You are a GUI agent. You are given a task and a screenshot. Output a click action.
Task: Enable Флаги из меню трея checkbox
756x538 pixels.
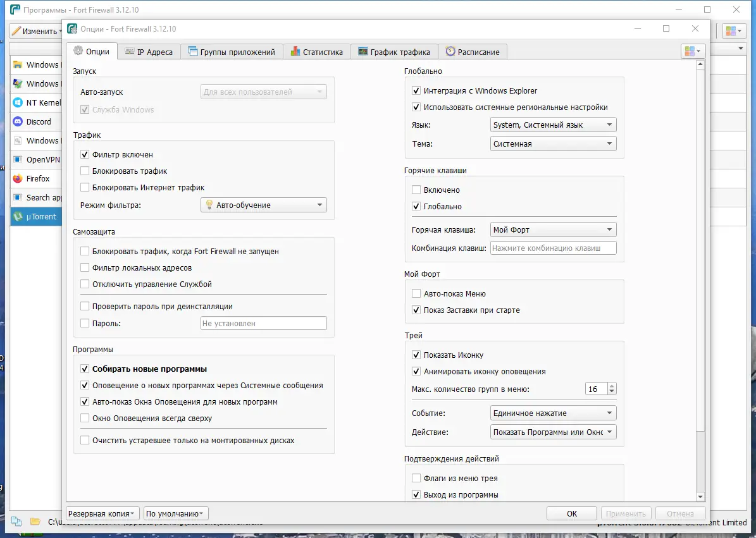(x=416, y=479)
